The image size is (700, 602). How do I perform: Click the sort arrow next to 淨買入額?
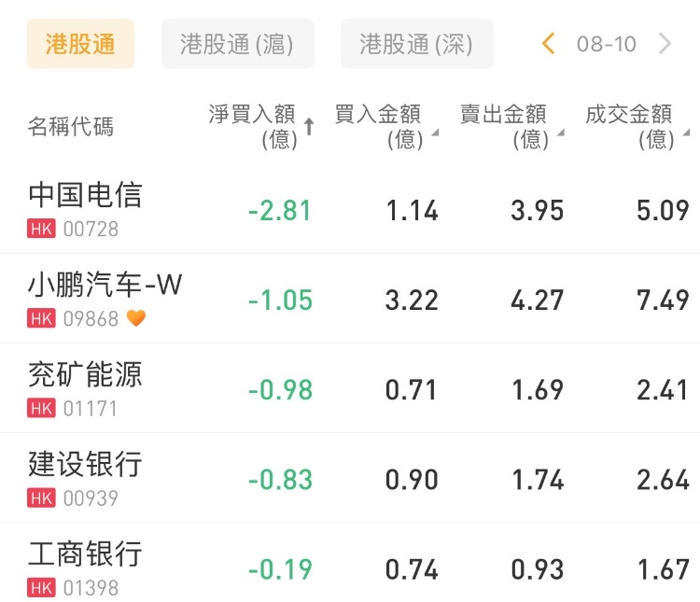(x=309, y=128)
